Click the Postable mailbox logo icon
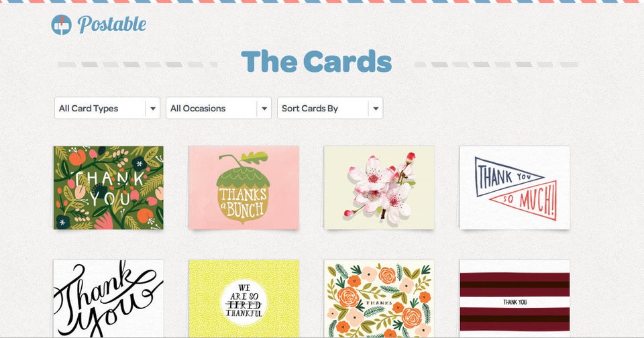This screenshot has width=644, height=338. click(x=62, y=25)
